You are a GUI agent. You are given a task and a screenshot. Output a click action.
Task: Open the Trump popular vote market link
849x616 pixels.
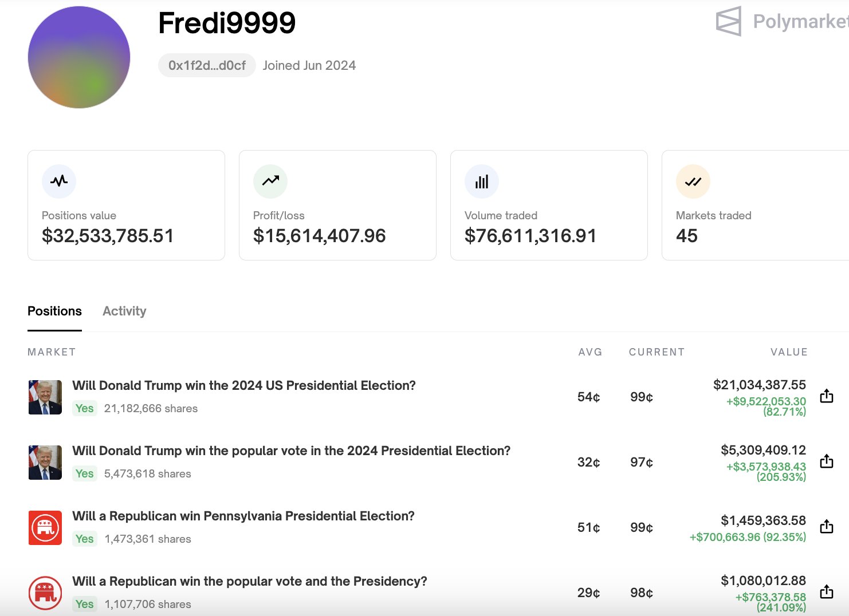291,451
